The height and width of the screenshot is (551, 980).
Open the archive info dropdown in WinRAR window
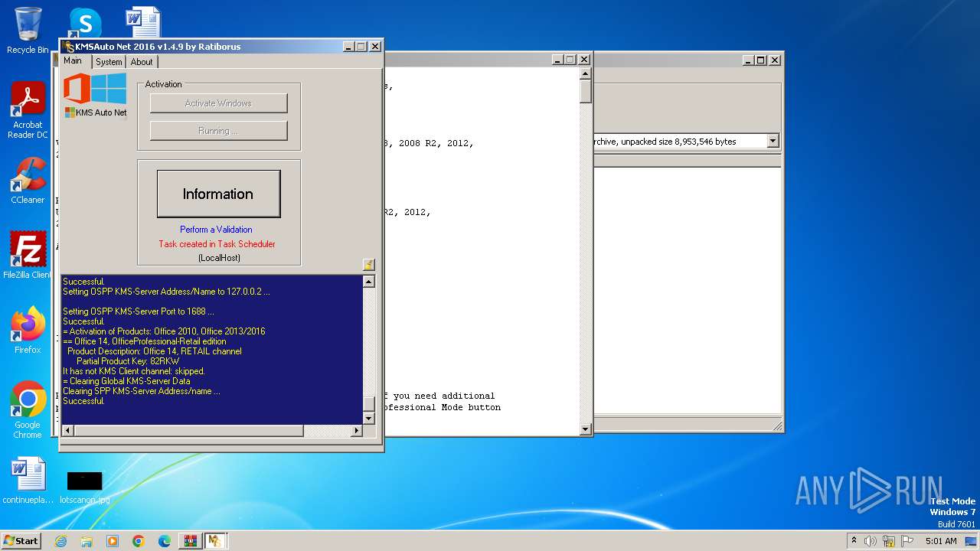773,141
